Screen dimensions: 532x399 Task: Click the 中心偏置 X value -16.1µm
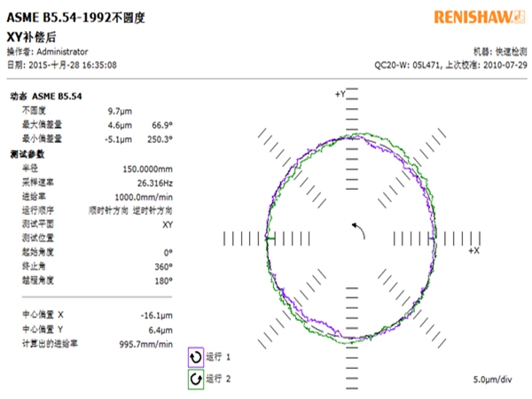[154, 315]
